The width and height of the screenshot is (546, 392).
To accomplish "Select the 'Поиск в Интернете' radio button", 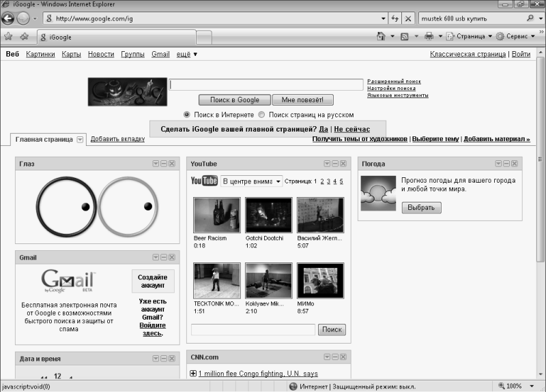I will point(186,115).
